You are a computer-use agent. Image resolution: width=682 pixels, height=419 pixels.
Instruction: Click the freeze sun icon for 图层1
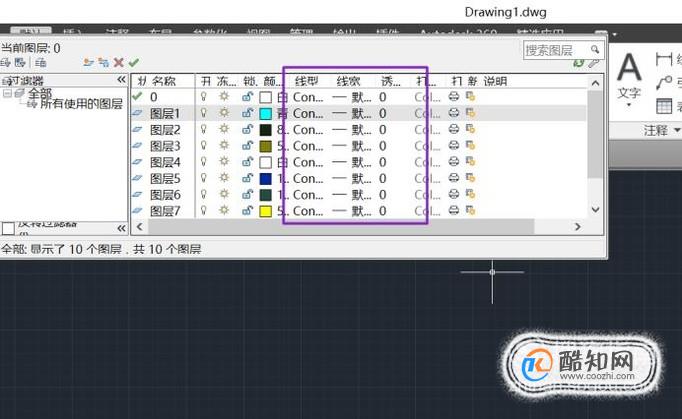tap(224, 113)
